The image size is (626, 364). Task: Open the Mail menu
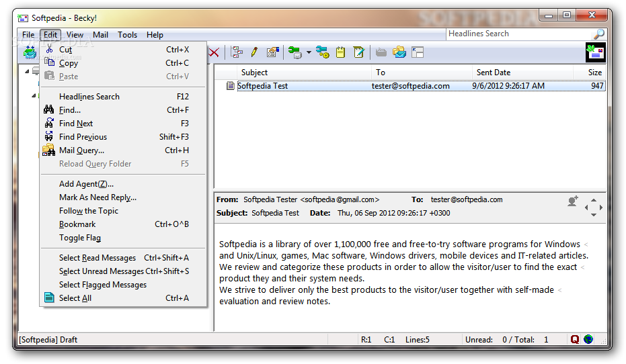point(100,35)
